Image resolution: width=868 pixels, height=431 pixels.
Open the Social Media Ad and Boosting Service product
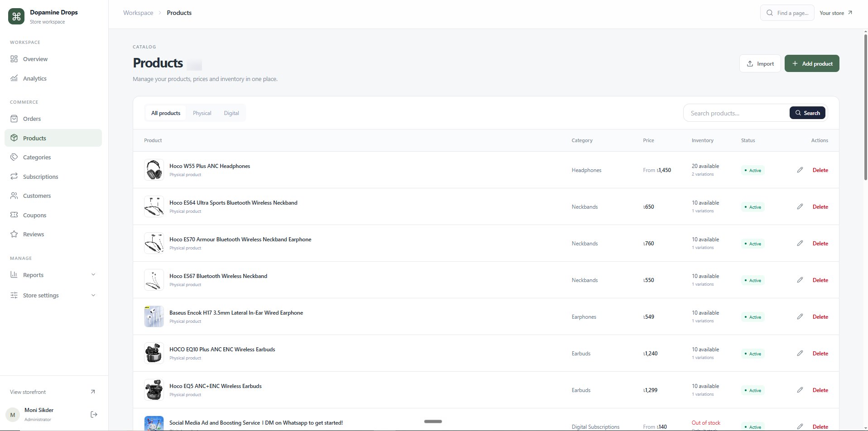pyautogui.click(x=256, y=423)
